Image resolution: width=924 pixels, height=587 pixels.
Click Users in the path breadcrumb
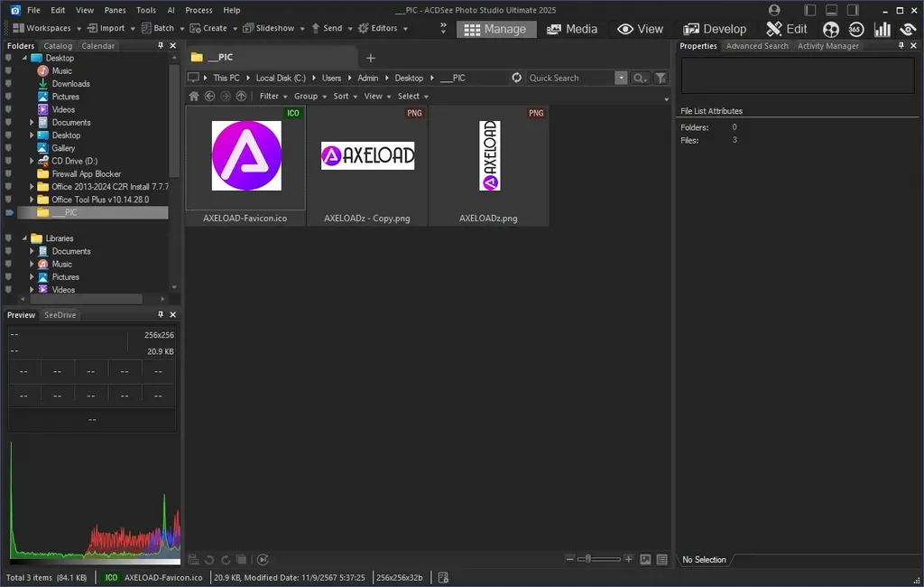pyautogui.click(x=331, y=78)
